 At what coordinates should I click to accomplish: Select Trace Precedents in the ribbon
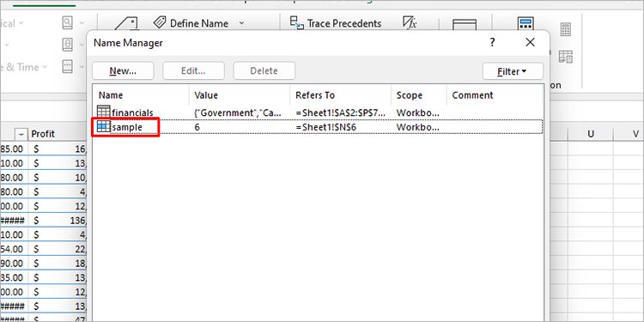pyautogui.click(x=336, y=23)
